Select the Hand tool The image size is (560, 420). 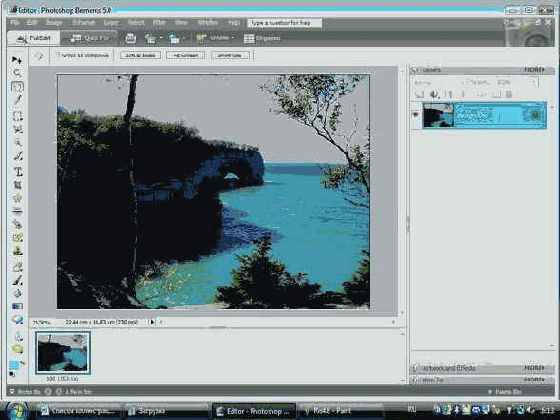[17, 87]
